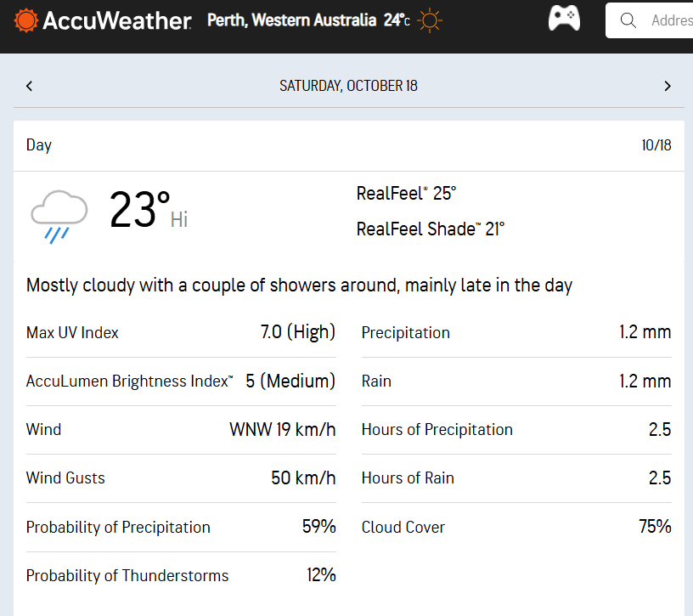Click the sunny weather icon in header
Image resolution: width=693 pixels, height=616 pixels.
(430, 20)
